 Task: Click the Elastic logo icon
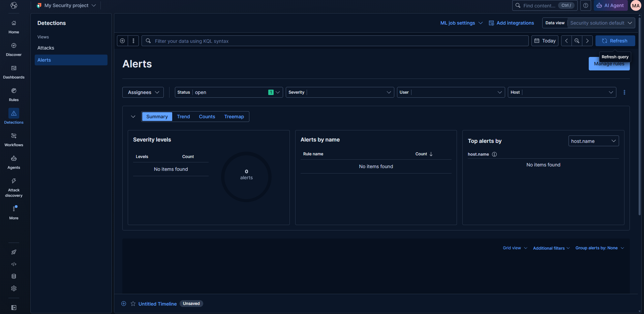point(14,5)
